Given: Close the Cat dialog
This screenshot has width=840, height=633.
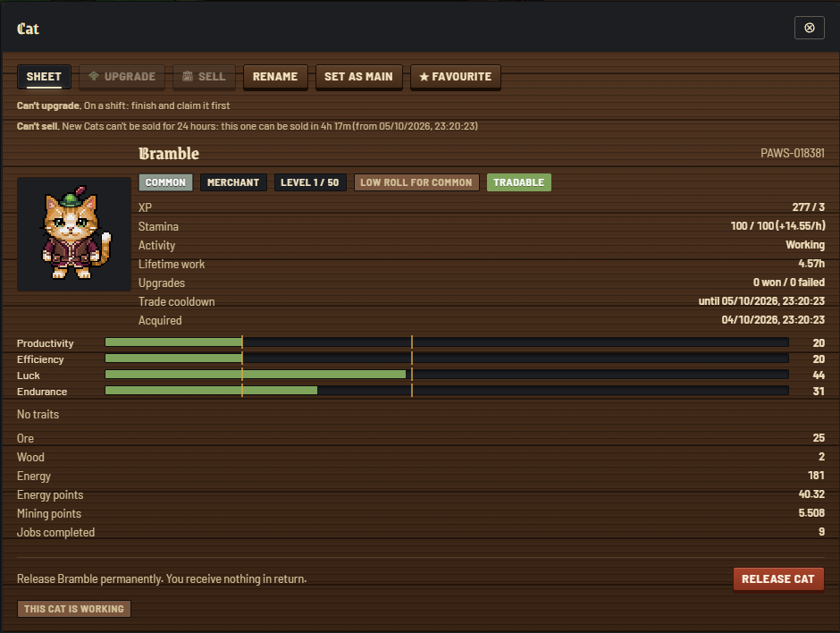Looking at the screenshot, I should (x=809, y=28).
